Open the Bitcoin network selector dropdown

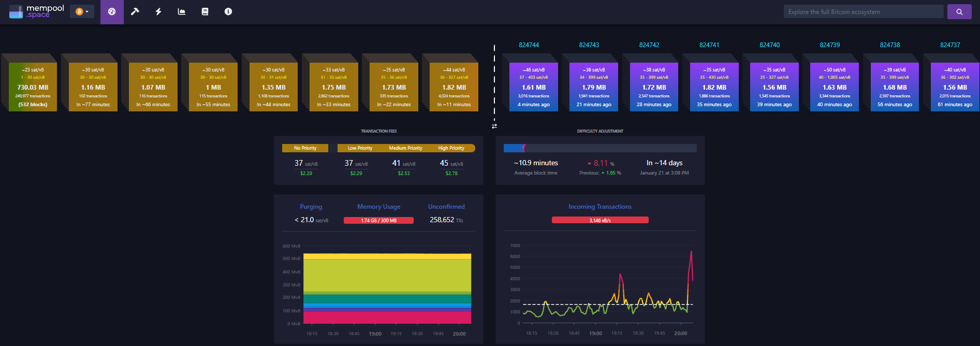[x=82, y=11]
